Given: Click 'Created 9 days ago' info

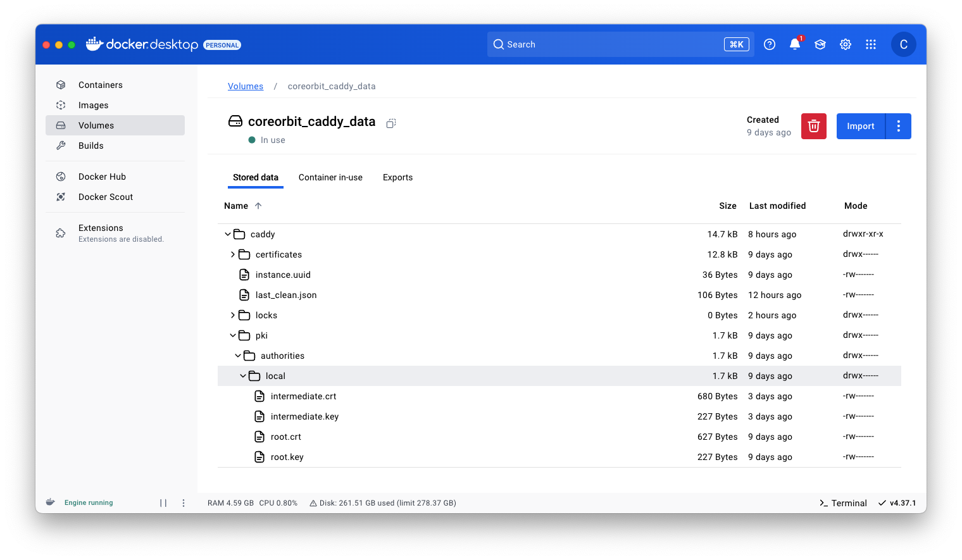Looking at the screenshot, I should click(x=769, y=126).
